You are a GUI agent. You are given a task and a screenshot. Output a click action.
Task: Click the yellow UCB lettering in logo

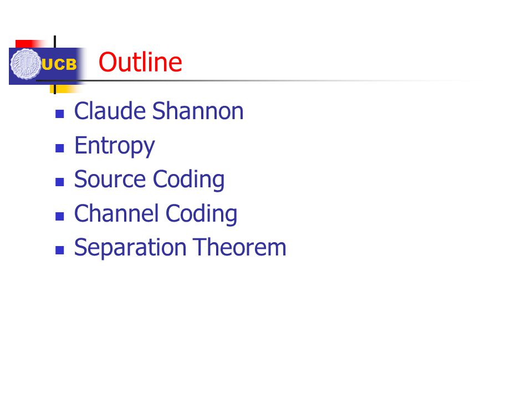[59, 64]
